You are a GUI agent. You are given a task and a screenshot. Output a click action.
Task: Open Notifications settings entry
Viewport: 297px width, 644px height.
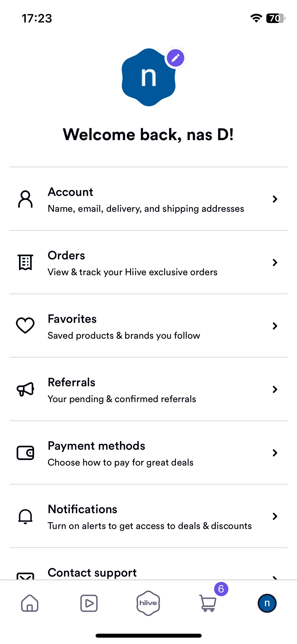148,516
